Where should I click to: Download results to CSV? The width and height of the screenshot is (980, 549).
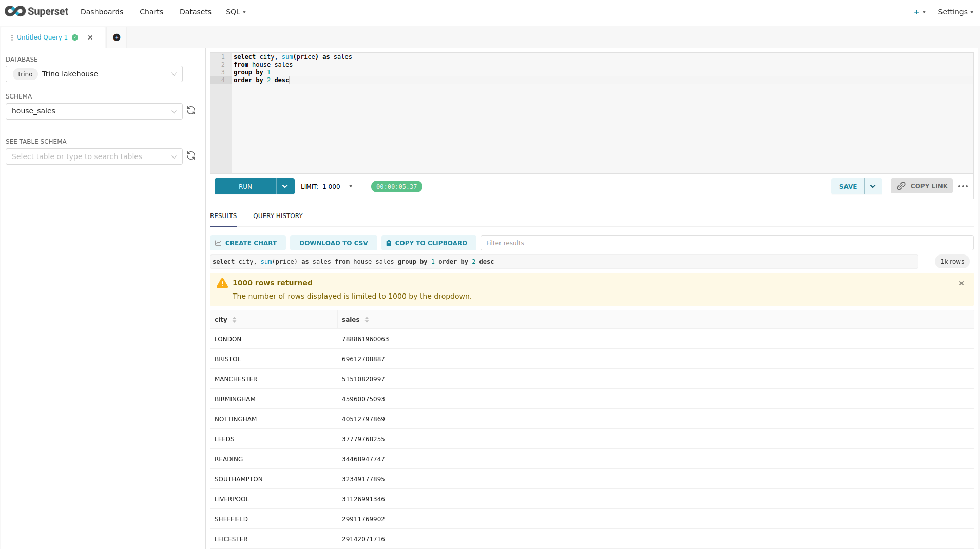[333, 243]
